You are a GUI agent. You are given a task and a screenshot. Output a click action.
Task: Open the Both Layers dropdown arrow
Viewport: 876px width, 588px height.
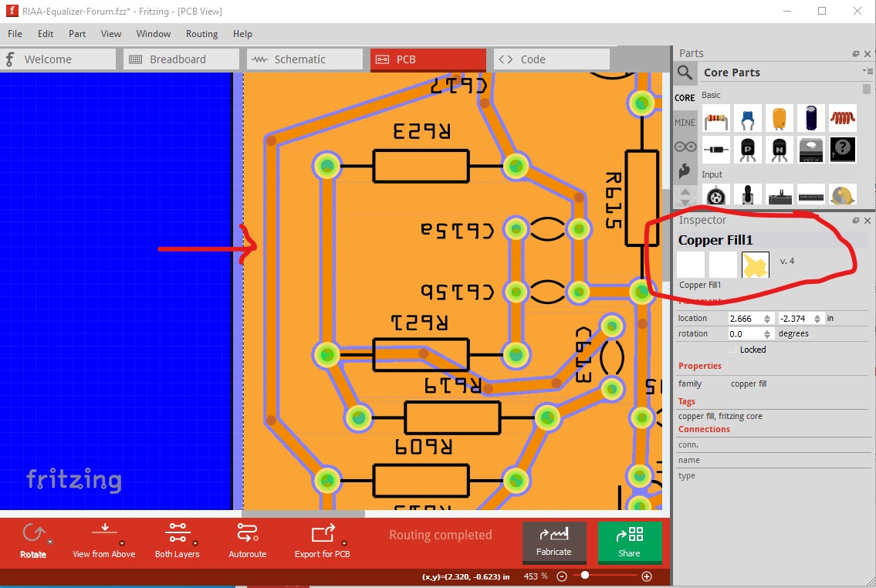point(195,543)
